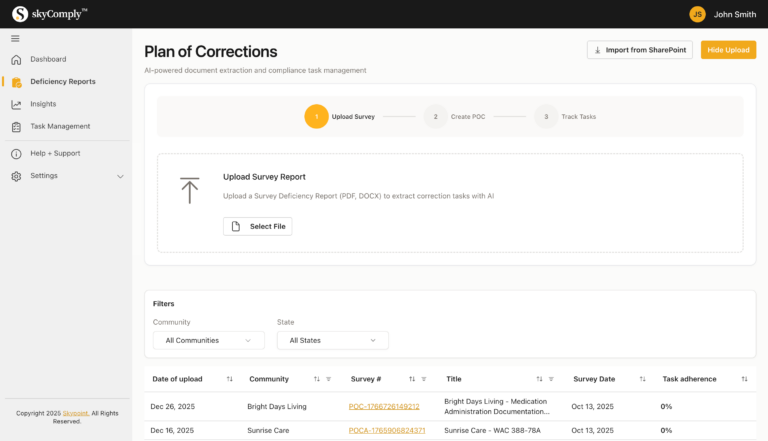768x441 pixels.
Task: Open survey link POC-1766726149212
Action: (384, 406)
